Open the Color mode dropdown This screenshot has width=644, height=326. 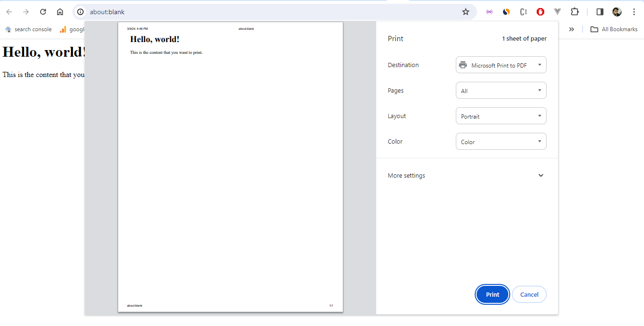click(501, 142)
